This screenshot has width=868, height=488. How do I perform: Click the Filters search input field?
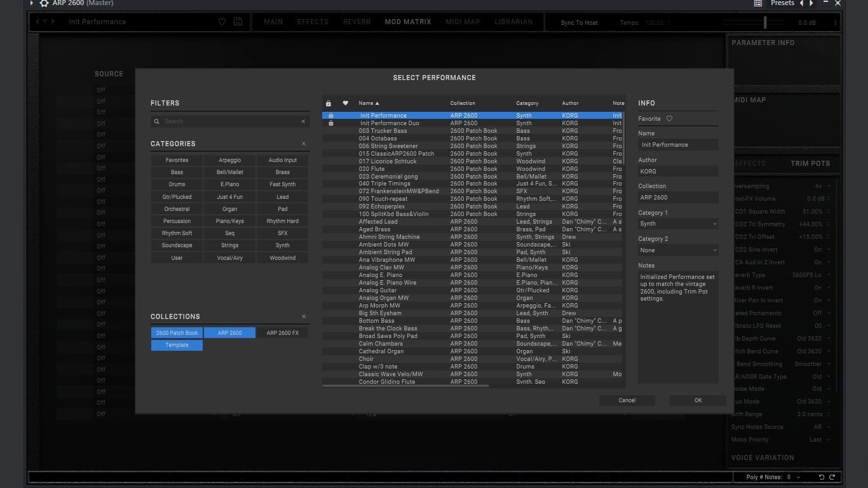[x=230, y=121]
